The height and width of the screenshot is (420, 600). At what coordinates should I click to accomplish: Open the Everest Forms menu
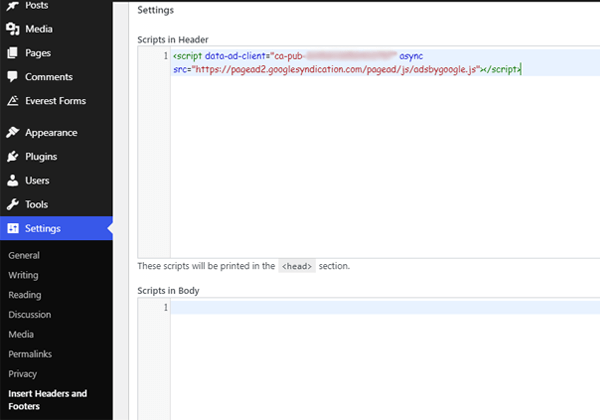click(56, 101)
